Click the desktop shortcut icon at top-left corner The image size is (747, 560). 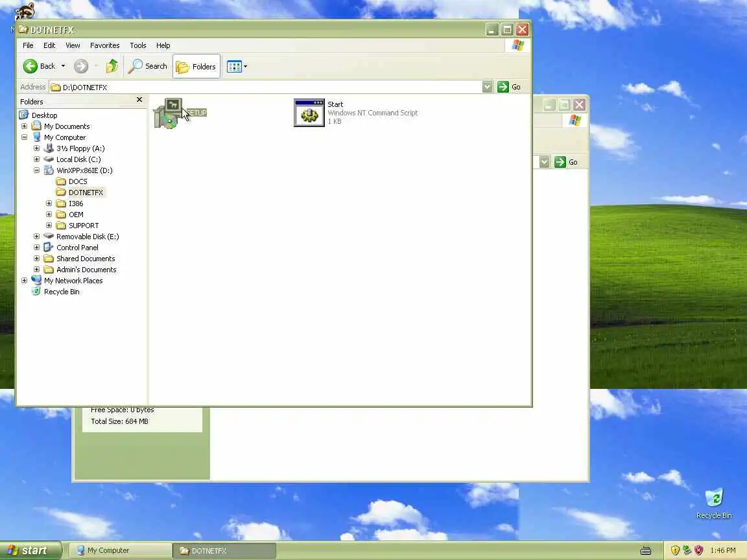24,12
